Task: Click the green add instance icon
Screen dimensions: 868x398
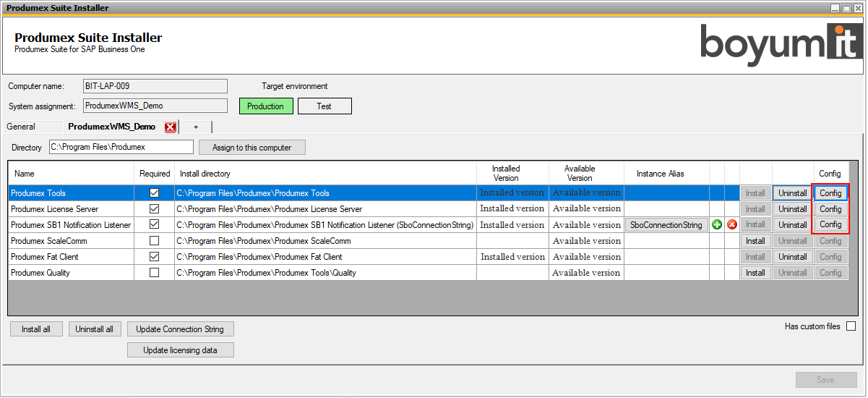Action: (717, 225)
